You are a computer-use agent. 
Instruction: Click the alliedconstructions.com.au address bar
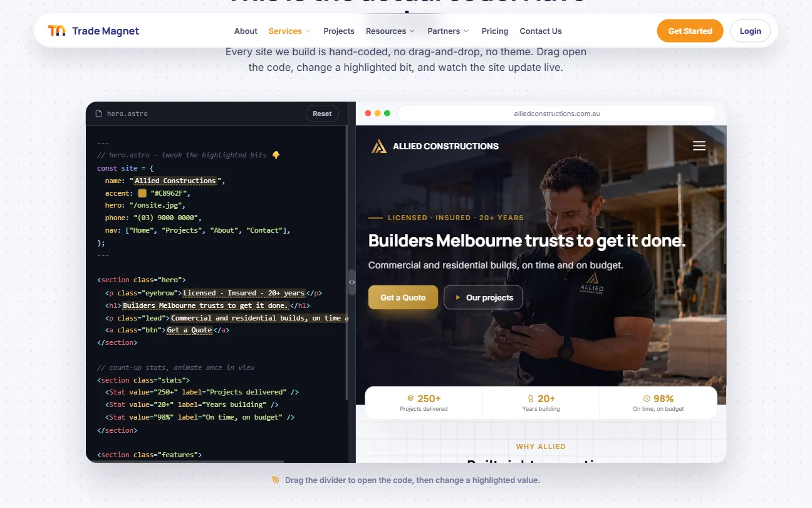pyautogui.click(x=556, y=114)
